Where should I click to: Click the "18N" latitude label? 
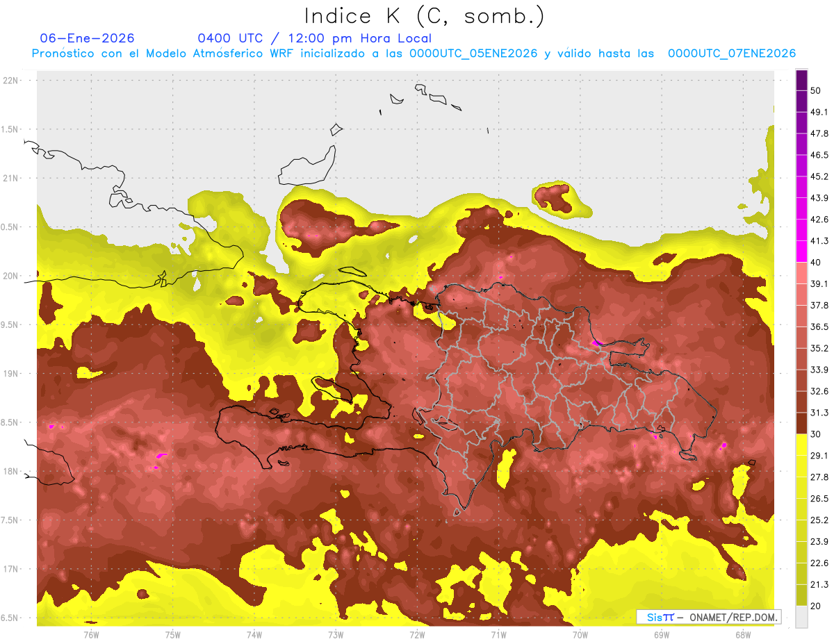pos(12,472)
